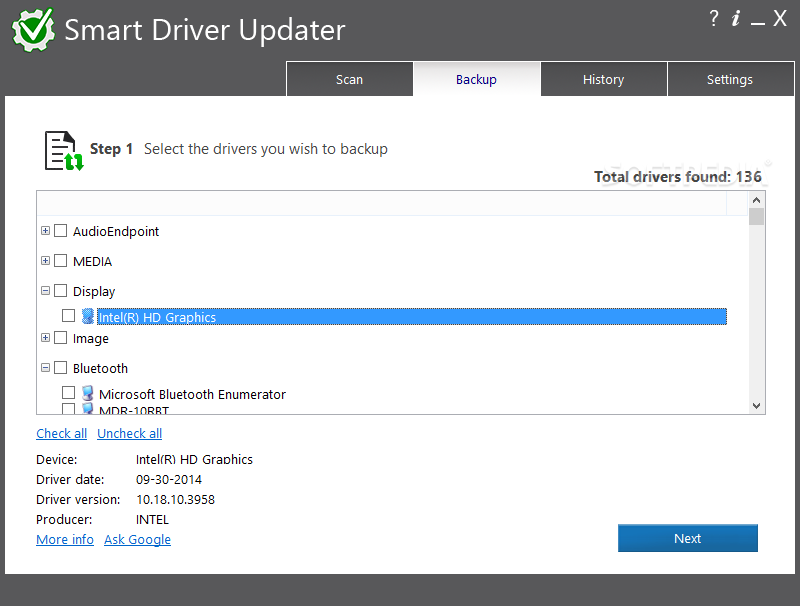Close the window with the X icon

pos(780,18)
